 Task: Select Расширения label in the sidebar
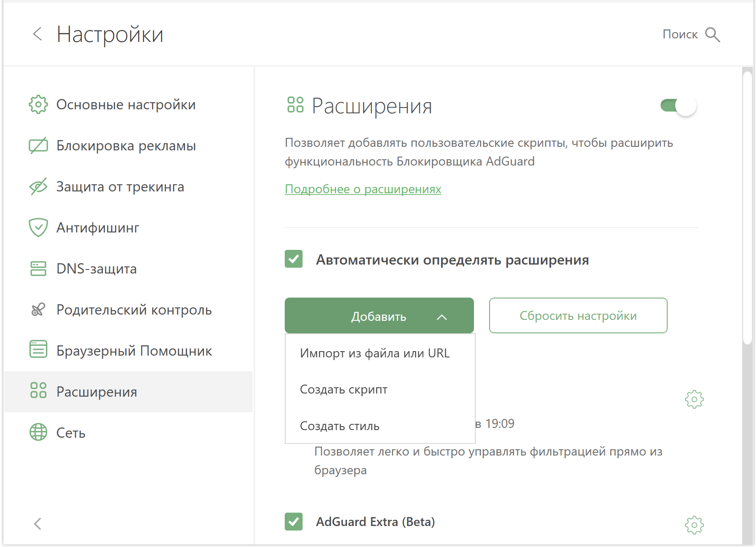97,392
